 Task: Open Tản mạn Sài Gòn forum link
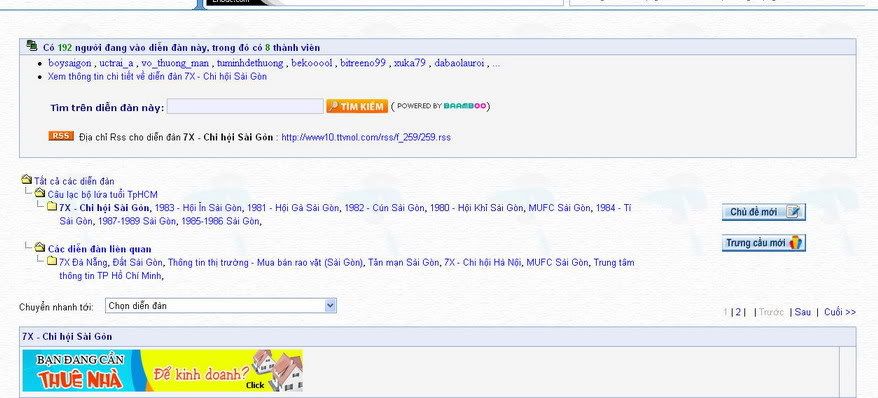[x=404, y=262]
